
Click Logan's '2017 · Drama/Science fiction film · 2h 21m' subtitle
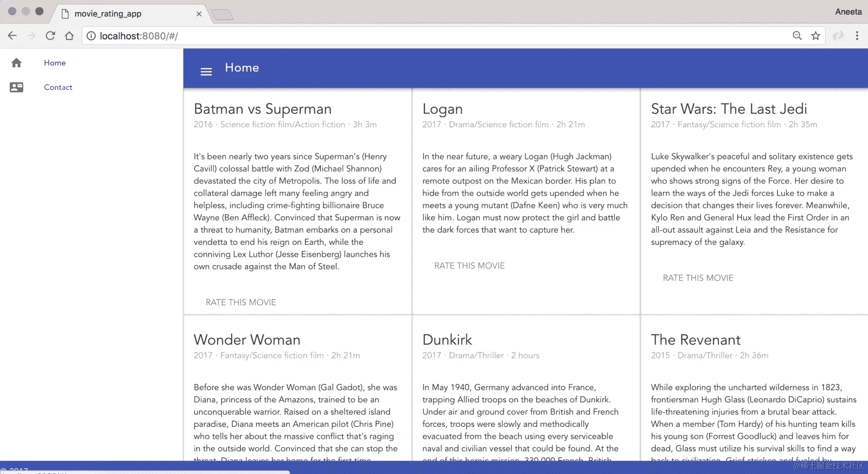tap(503, 125)
